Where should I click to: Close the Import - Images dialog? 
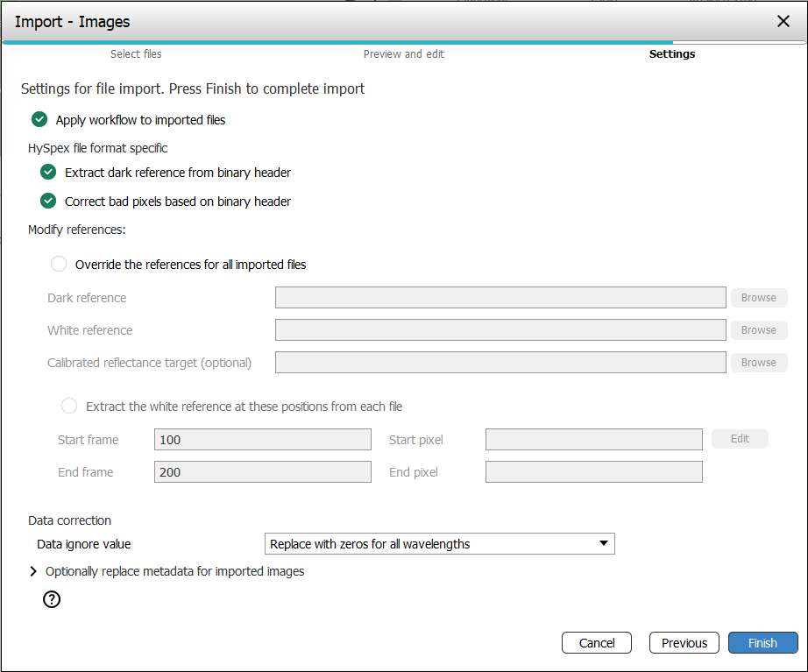783,21
